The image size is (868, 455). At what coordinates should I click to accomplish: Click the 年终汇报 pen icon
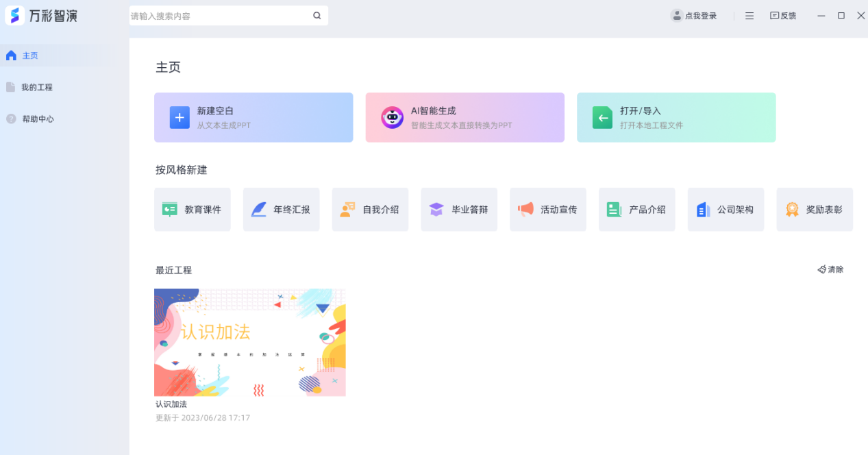258,210
